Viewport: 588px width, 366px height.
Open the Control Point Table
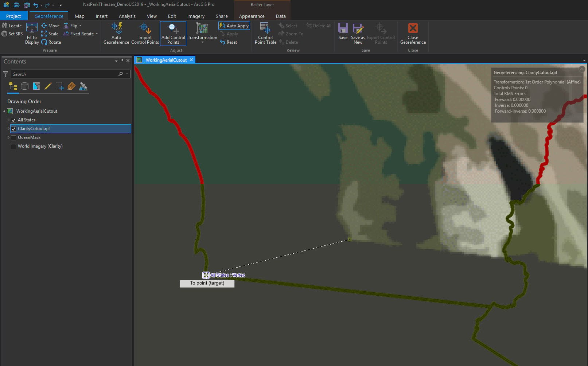265,34
